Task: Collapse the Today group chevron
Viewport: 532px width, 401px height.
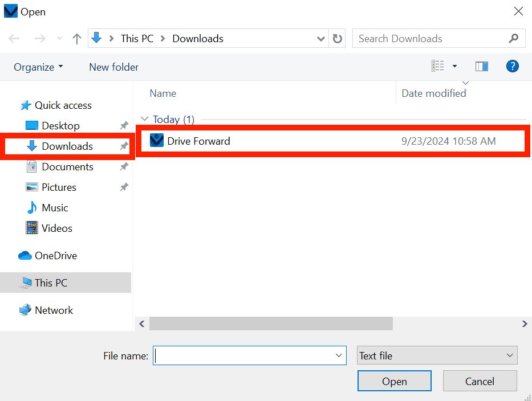Action: (x=144, y=120)
